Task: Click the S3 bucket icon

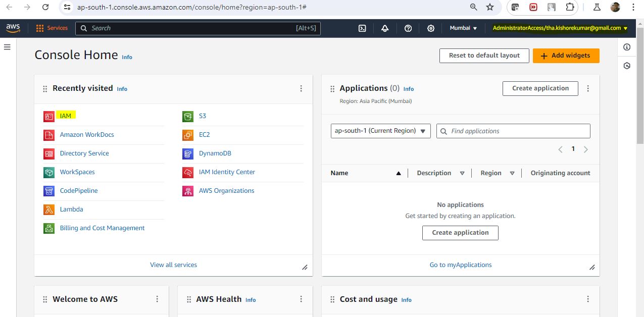Action: click(x=188, y=116)
